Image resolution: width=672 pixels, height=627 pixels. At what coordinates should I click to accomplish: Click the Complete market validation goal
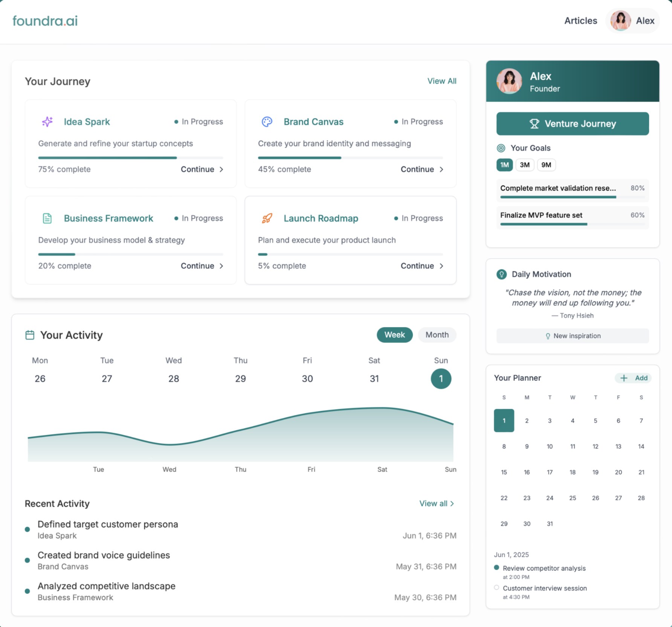tap(573, 190)
